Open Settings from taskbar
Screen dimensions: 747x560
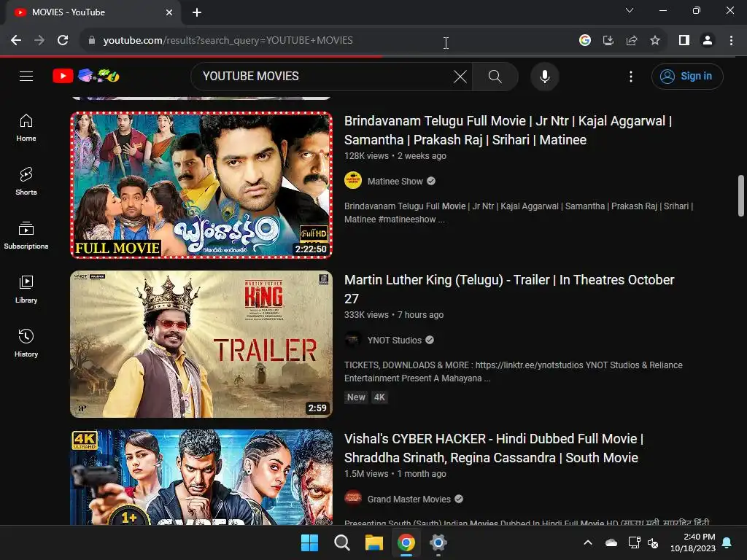(x=438, y=542)
